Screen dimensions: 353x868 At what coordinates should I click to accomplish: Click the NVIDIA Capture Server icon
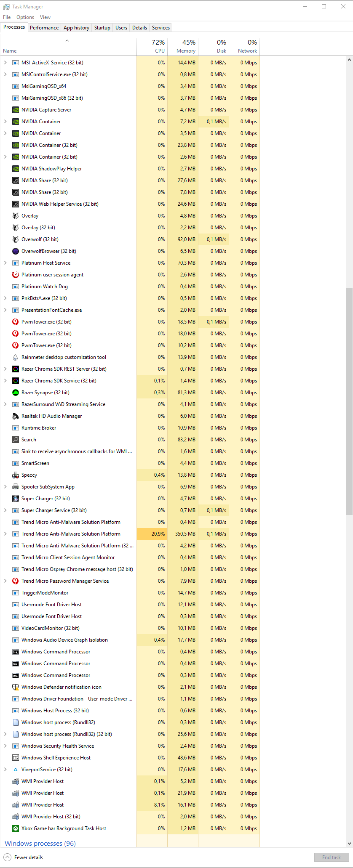[x=16, y=110]
